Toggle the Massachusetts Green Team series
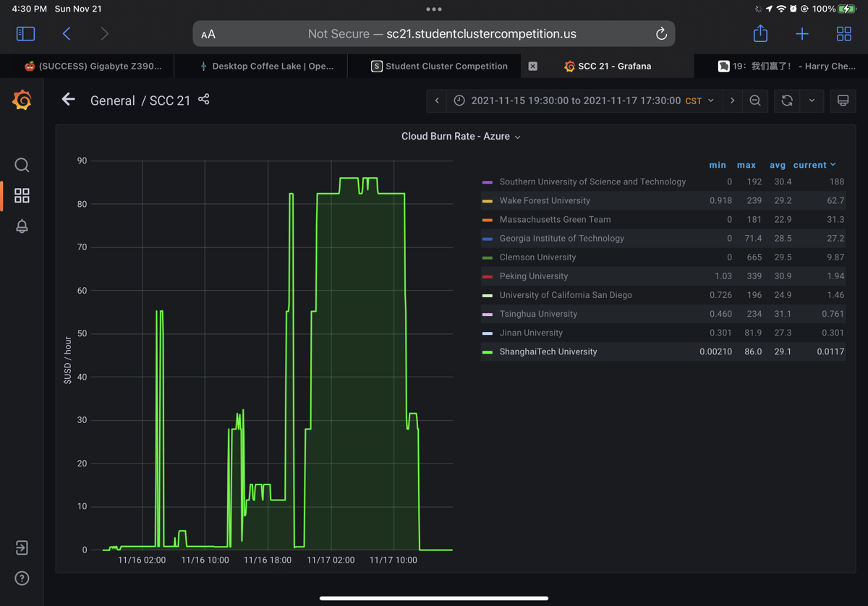This screenshot has height=606, width=868. pyautogui.click(x=555, y=219)
